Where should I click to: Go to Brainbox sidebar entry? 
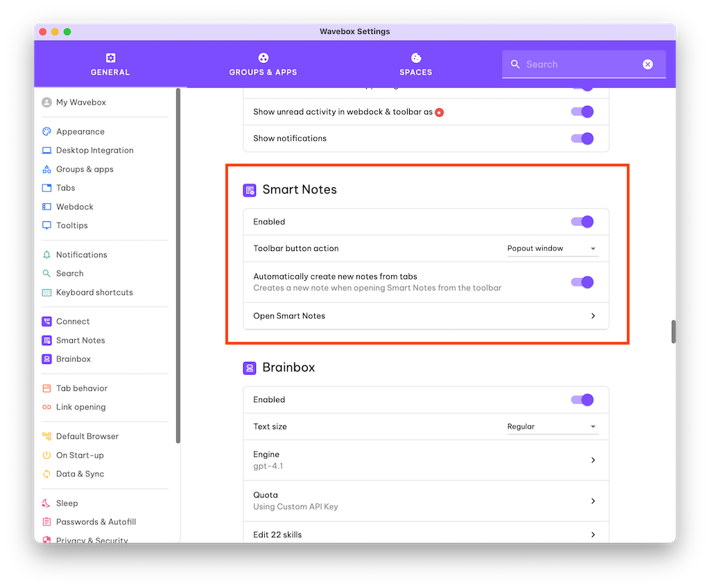(x=73, y=359)
